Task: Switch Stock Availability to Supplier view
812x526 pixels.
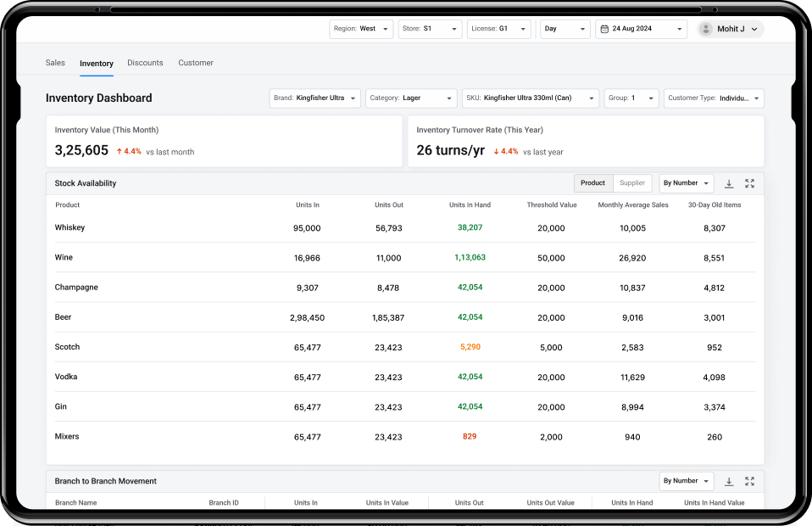Action: (x=632, y=183)
